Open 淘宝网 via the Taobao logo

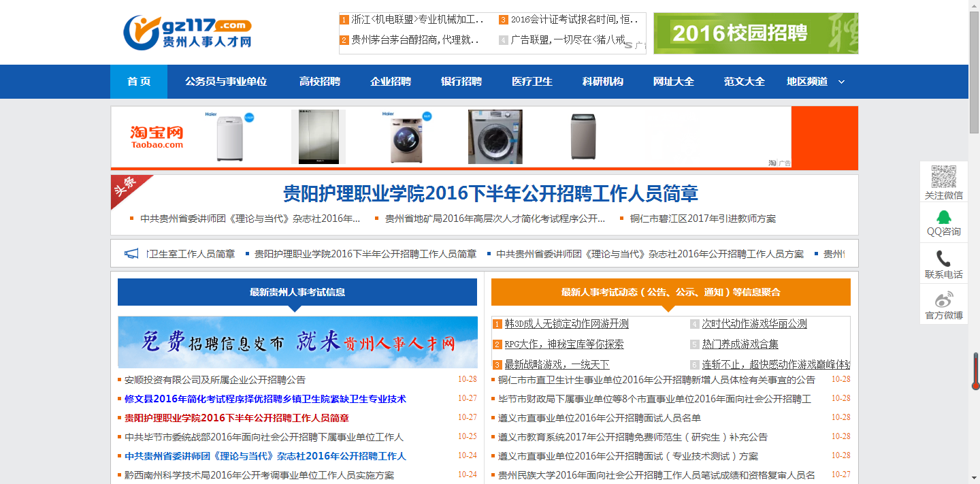click(x=156, y=135)
